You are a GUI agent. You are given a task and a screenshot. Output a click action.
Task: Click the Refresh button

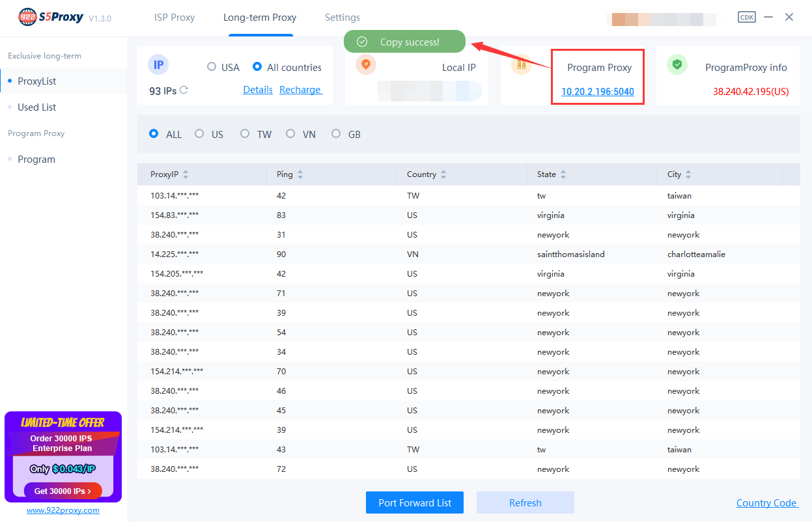525,502
